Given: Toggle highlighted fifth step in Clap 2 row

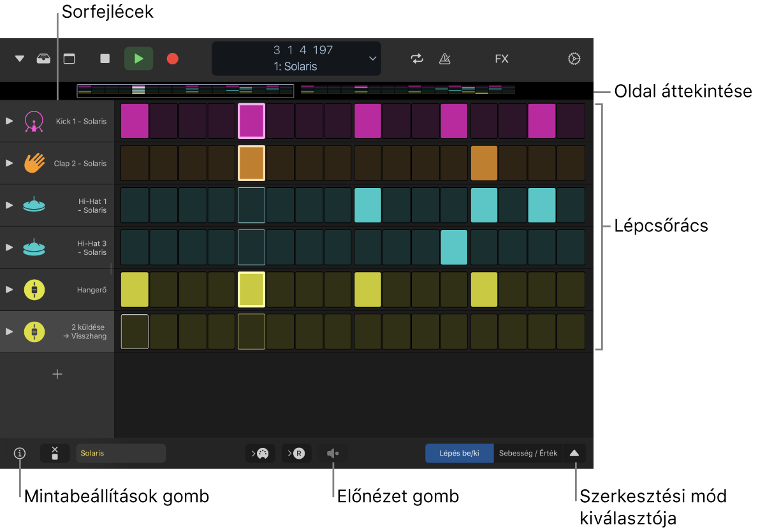Looking at the screenshot, I should click(251, 163).
